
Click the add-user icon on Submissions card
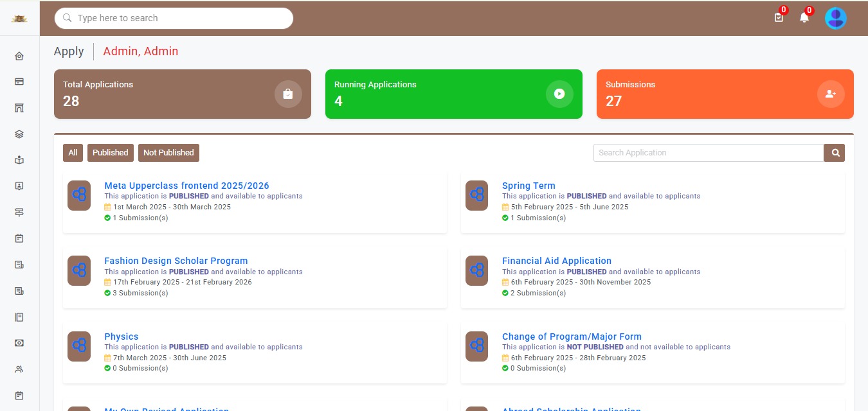pos(830,94)
